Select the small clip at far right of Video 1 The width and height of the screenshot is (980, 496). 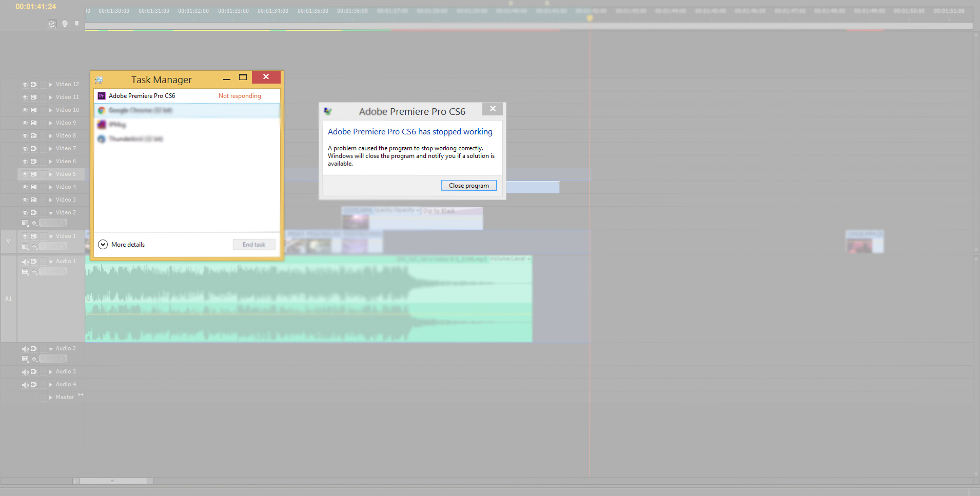[x=865, y=242]
